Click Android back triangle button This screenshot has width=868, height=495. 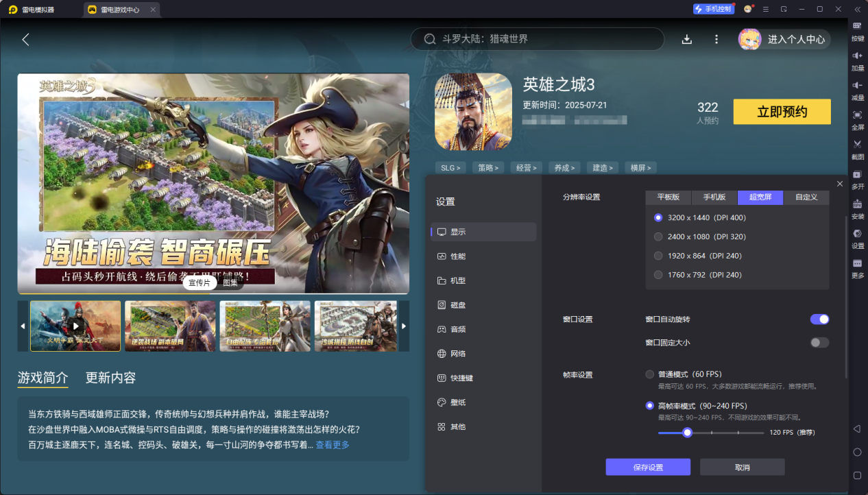(x=857, y=429)
